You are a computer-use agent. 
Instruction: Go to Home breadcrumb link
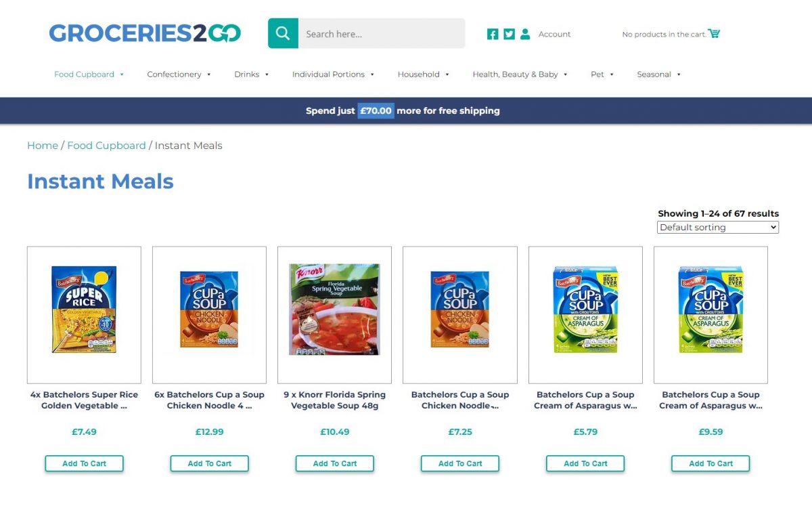[43, 146]
